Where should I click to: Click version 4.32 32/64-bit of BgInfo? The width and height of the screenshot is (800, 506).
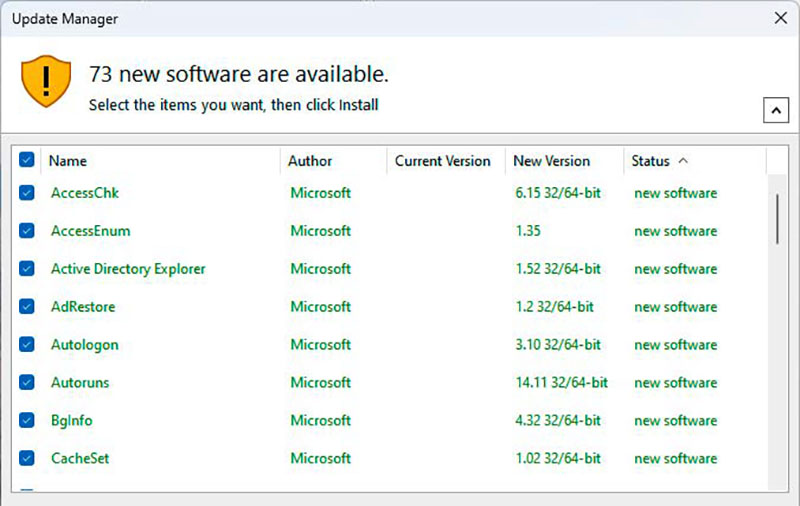[x=558, y=420]
